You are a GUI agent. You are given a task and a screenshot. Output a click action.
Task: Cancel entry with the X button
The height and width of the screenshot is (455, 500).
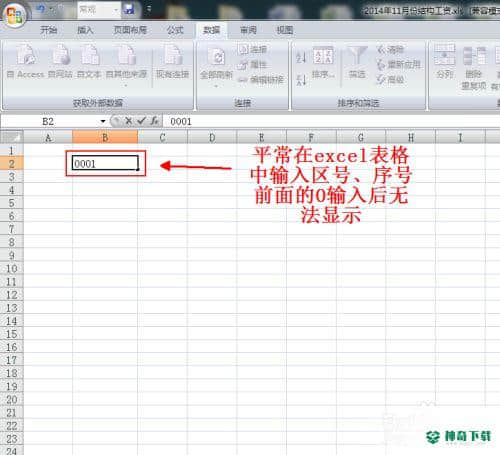[128, 121]
